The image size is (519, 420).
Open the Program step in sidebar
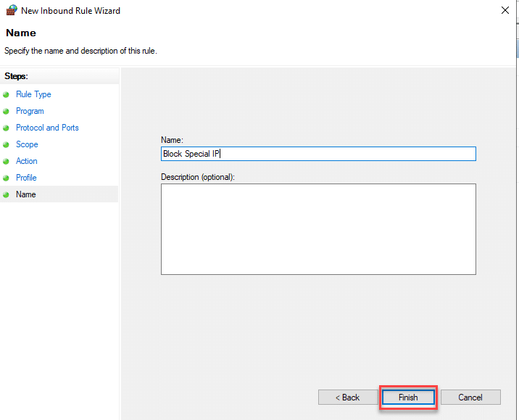click(x=30, y=111)
